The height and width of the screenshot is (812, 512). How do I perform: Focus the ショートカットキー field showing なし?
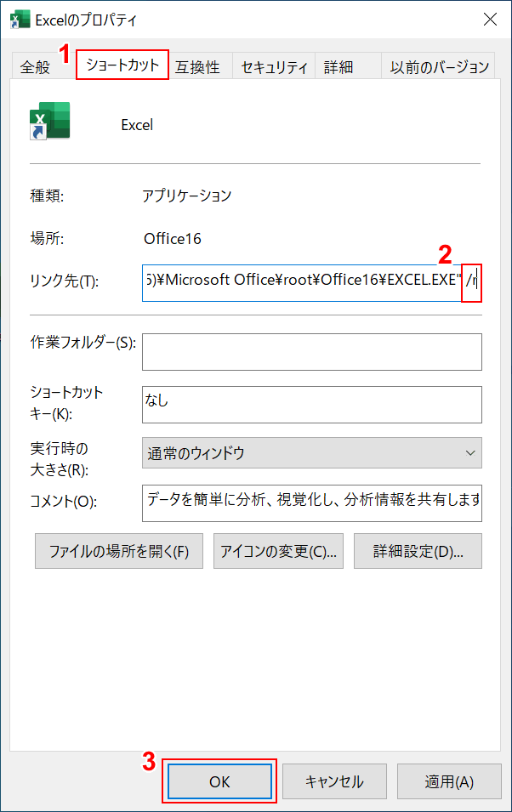click(x=311, y=405)
